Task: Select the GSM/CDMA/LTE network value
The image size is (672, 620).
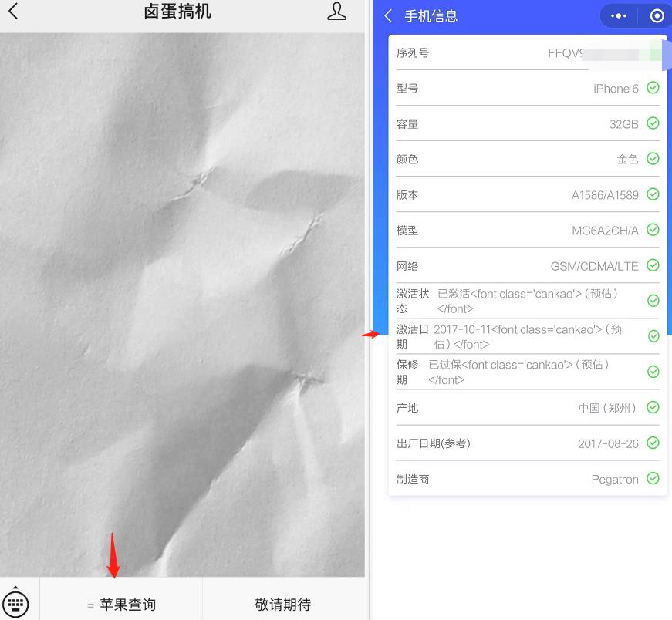Action: click(x=594, y=267)
